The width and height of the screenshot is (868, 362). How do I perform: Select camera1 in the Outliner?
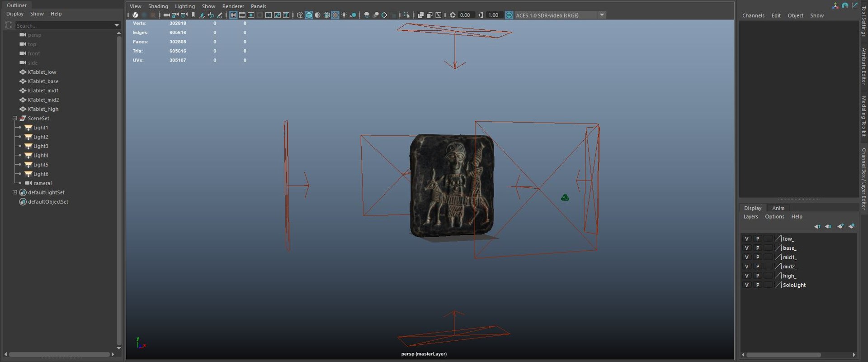(x=43, y=183)
